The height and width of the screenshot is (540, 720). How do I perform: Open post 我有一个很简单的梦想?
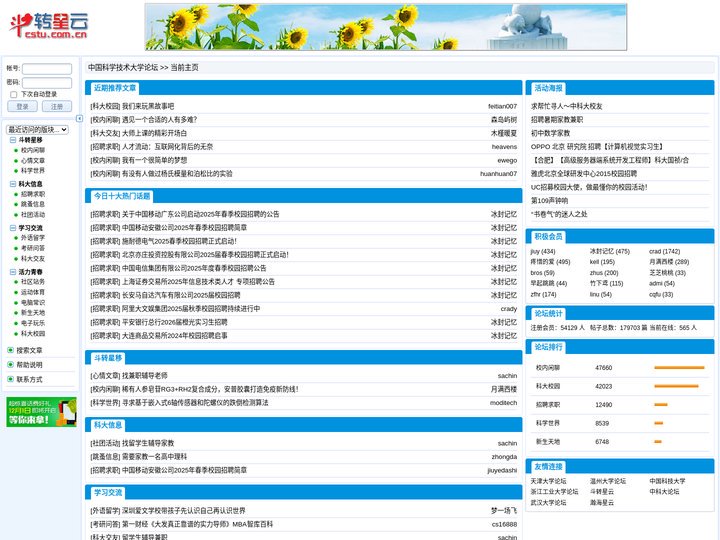tap(154, 160)
